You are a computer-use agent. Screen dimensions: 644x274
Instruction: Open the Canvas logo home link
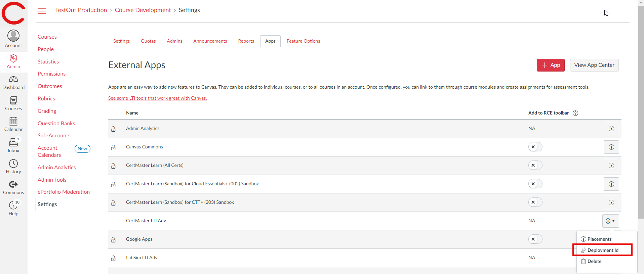13,13
